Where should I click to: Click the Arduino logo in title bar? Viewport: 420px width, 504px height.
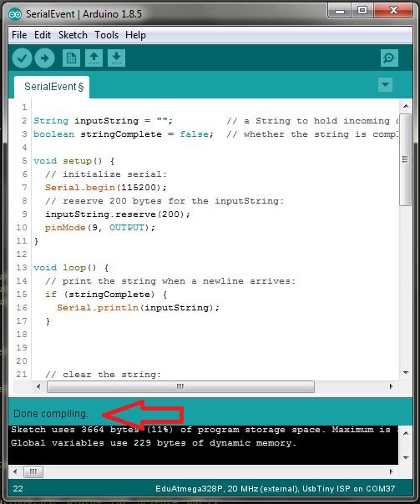[15, 14]
